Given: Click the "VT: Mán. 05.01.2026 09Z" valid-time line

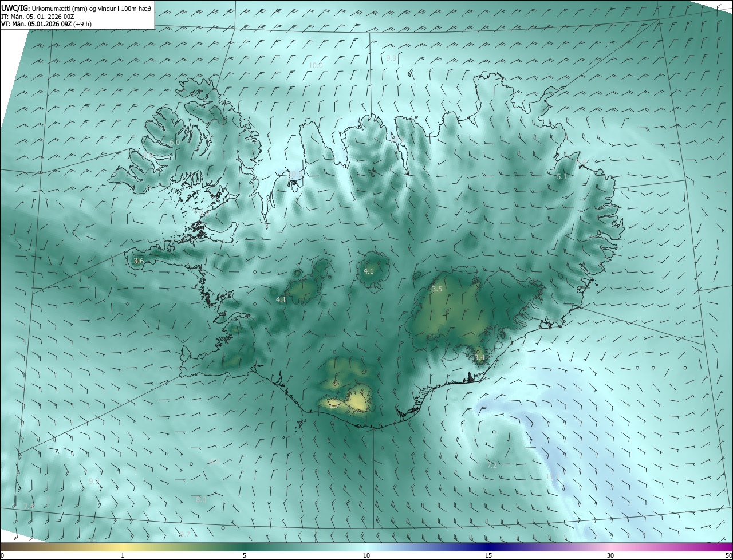Looking at the screenshot, I should point(36,24).
